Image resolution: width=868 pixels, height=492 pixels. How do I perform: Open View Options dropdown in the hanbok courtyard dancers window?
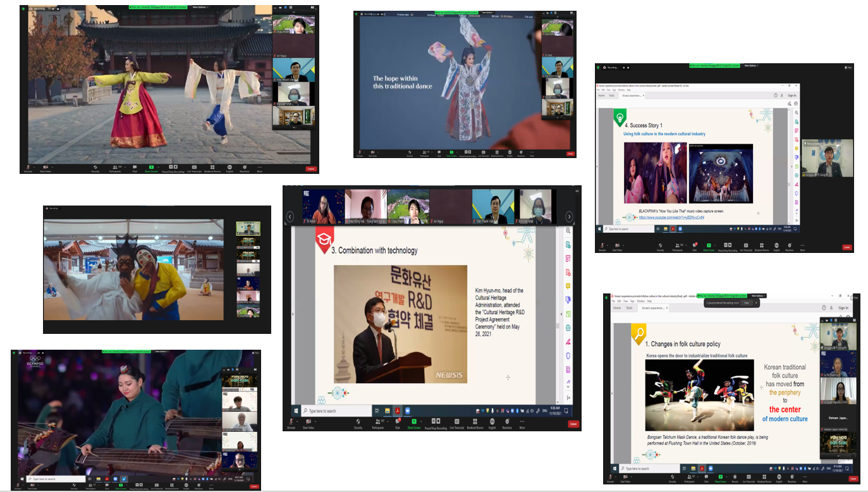[x=199, y=7]
